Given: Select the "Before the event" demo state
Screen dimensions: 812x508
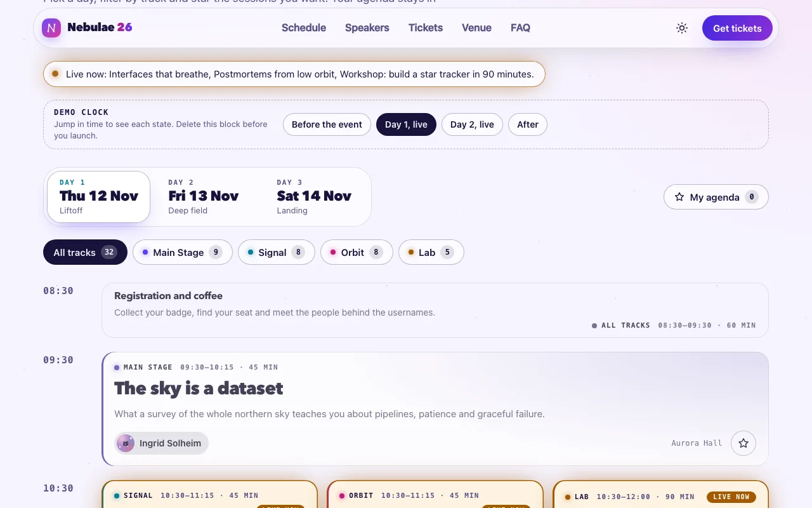Looking at the screenshot, I should pyautogui.click(x=327, y=124).
